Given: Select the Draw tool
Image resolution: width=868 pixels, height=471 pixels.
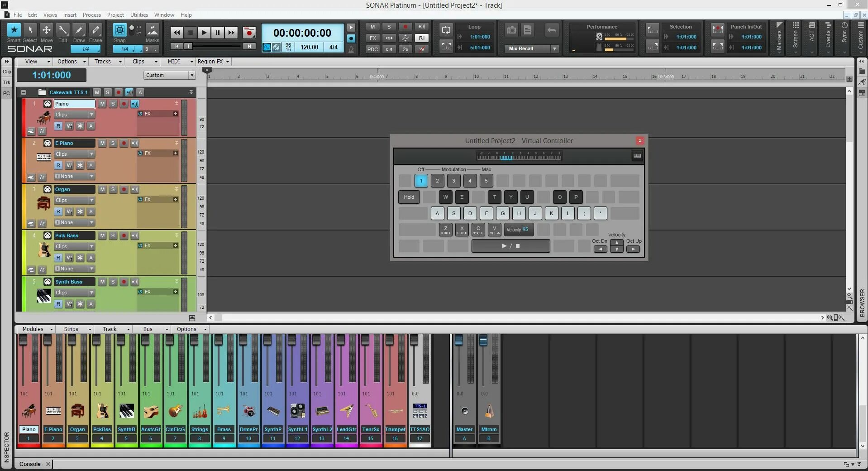Looking at the screenshot, I should click(x=79, y=30).
